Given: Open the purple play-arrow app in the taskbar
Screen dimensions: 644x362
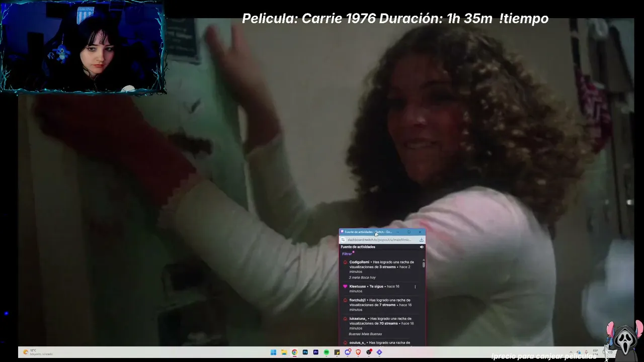Looking at the screenshot, I should 379,352.
